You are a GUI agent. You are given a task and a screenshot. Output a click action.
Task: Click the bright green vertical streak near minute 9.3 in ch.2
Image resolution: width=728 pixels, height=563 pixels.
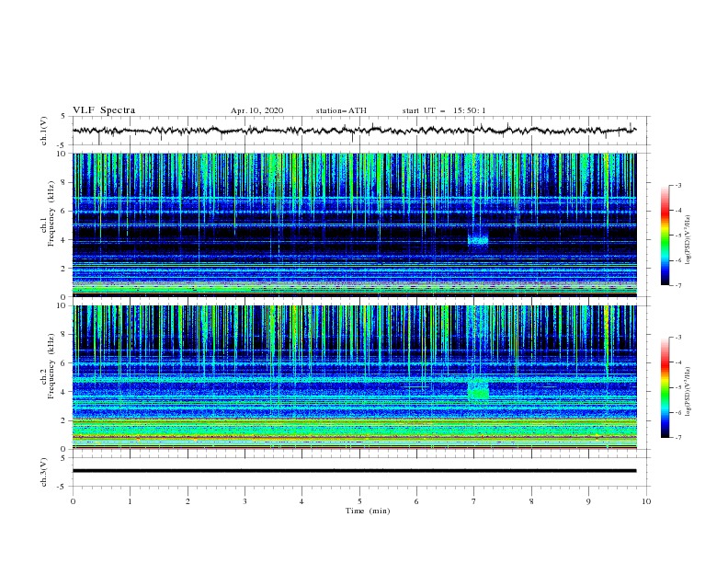click(607, 341)
